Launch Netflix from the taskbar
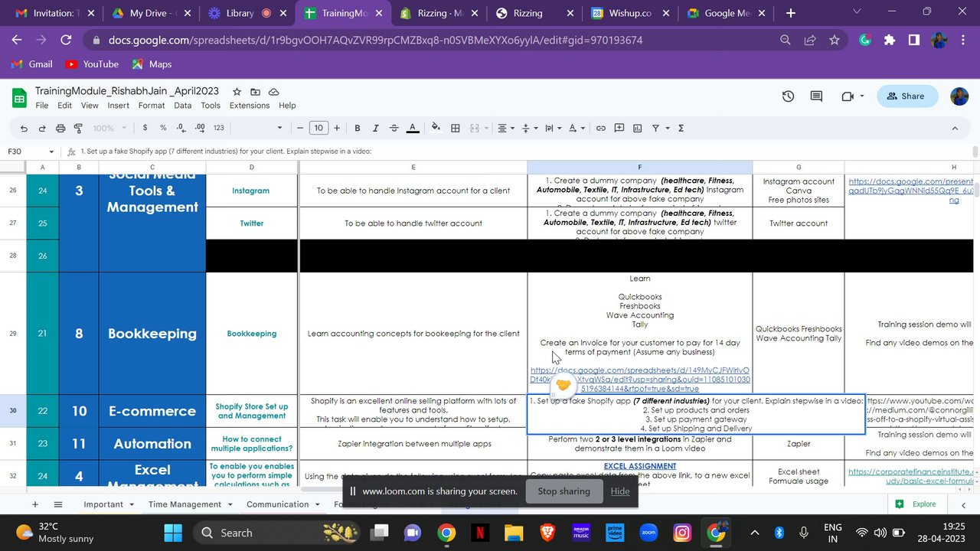 479,533
